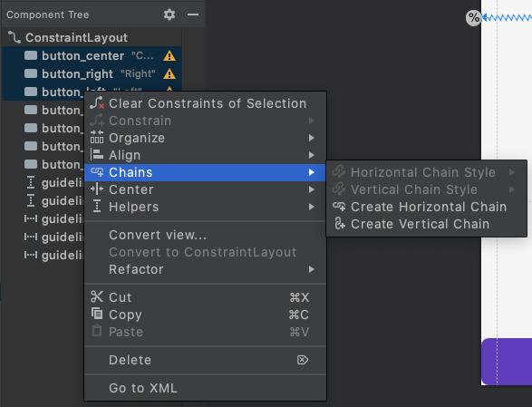Expand the Align submenu arrow
The image size is (532, 407).
(312, 155)
